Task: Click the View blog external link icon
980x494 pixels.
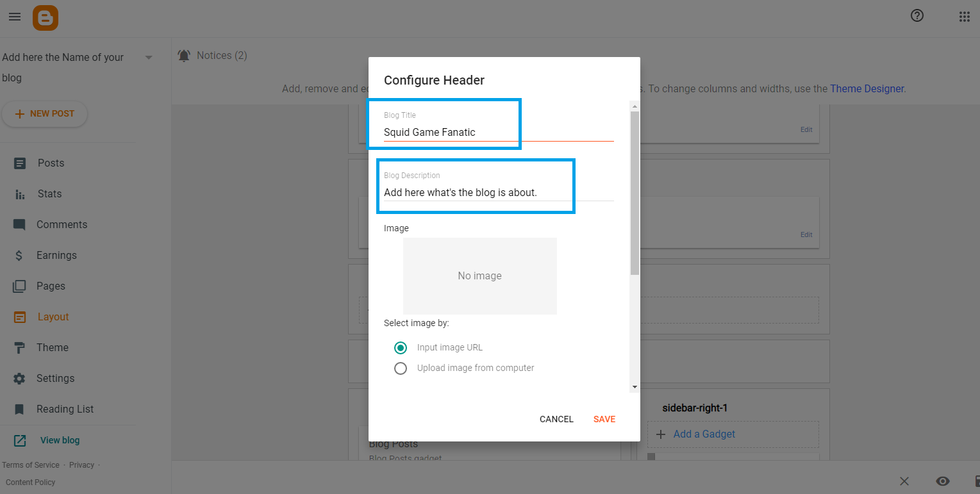Action: (20, 441)
